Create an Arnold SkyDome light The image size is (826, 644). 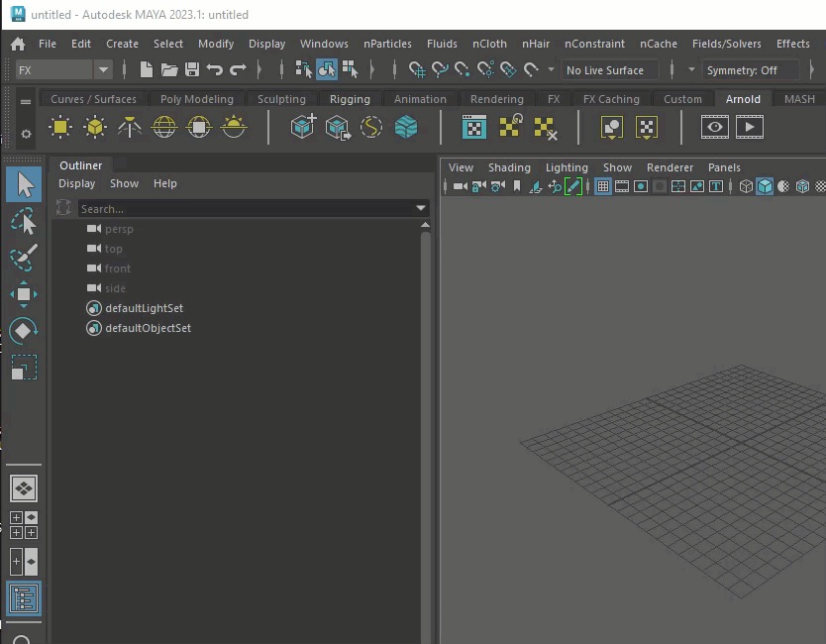coord(163,127)
